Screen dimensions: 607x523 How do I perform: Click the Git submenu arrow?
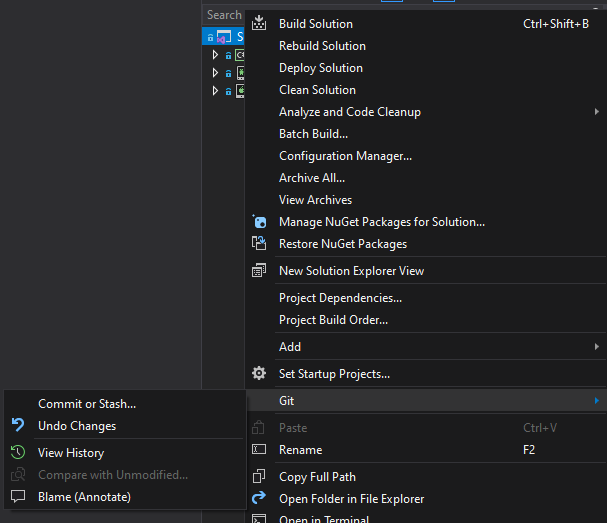click(597, 401)
